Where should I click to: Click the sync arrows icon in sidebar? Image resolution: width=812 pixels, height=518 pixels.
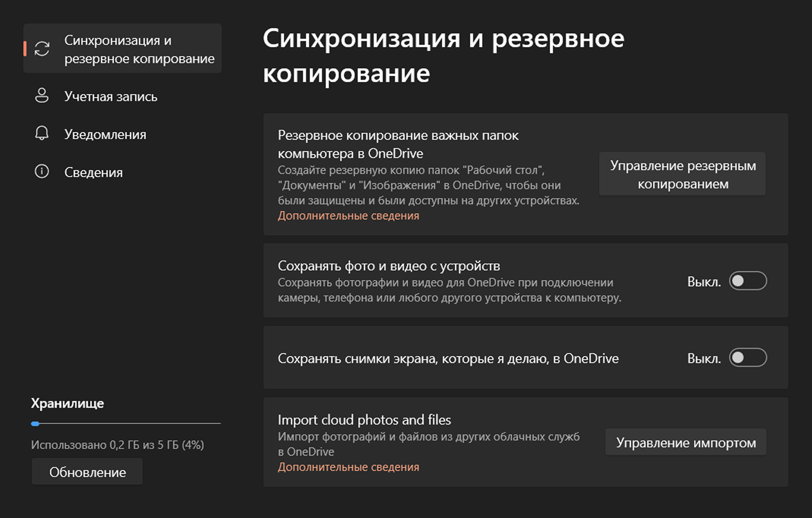[x=42, y=49]
